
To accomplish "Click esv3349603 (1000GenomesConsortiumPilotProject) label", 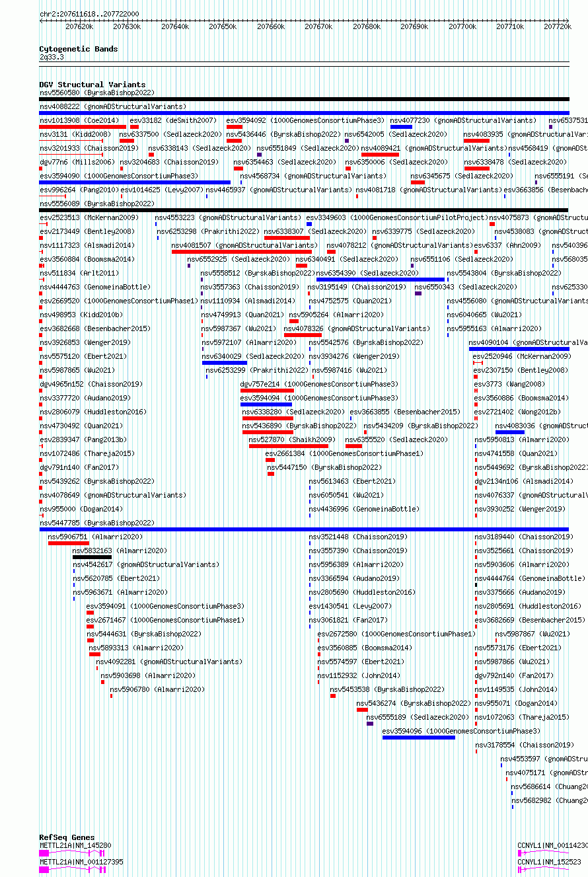I will [x=397, y=217].
